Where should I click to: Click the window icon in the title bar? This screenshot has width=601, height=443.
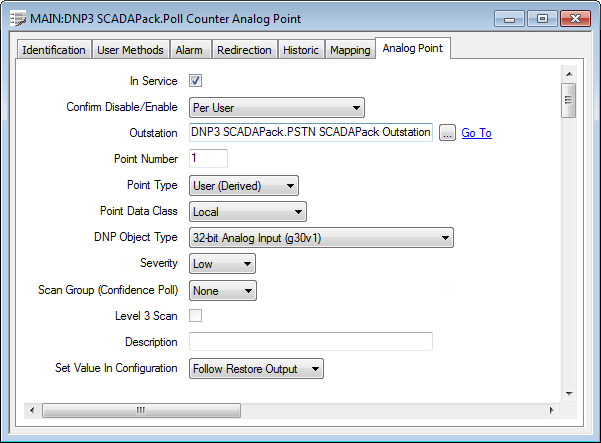point(18,18)
